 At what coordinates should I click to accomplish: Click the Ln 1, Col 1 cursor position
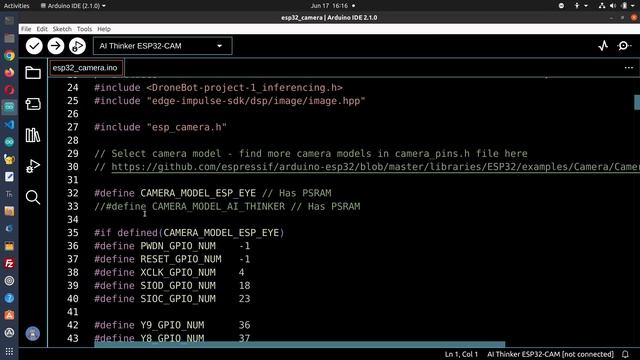(x=461, y=354)
